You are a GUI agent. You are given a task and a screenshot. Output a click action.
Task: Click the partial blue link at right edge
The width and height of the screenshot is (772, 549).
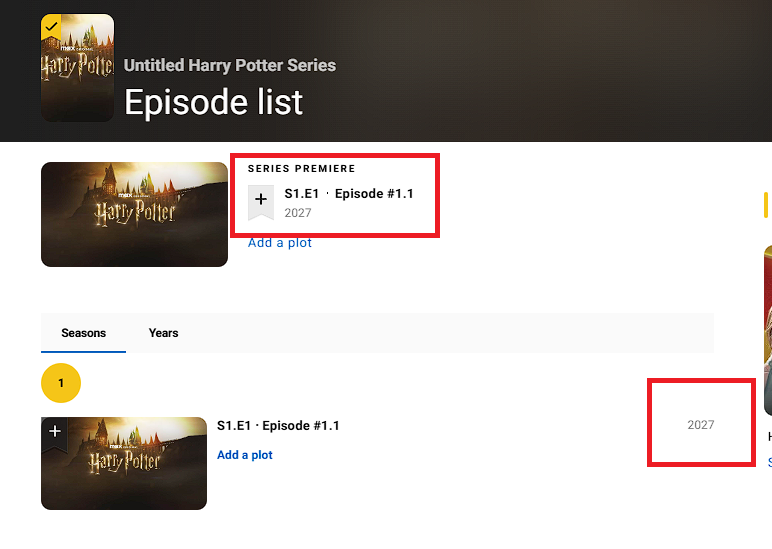(770, 462)
